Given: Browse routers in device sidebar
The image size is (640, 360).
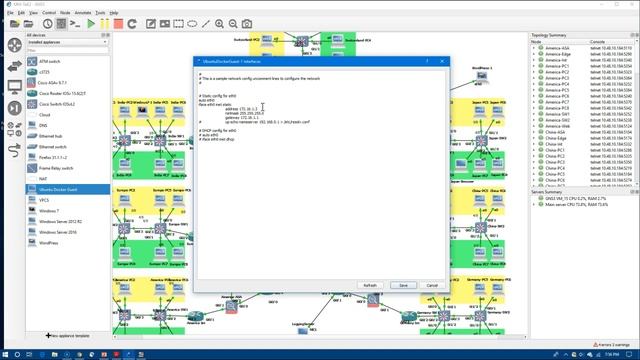Looking at the screenshot, I should click(15, 45).
